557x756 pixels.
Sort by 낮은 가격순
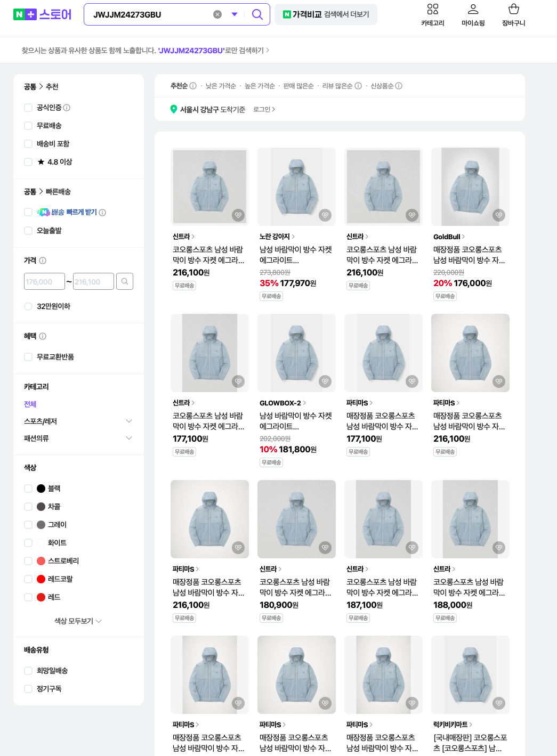tap(221, 86)
